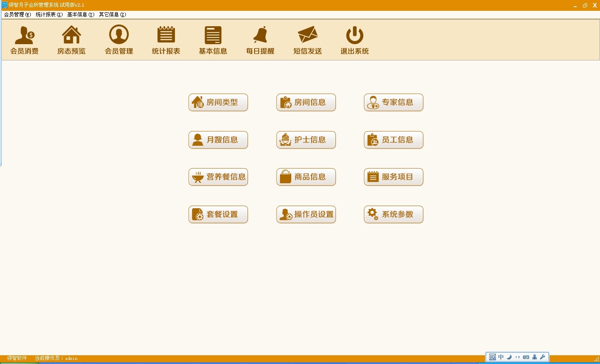Open 护士信息 button
This screenshot has width=600, height=364.
click(x=306, y=140)
